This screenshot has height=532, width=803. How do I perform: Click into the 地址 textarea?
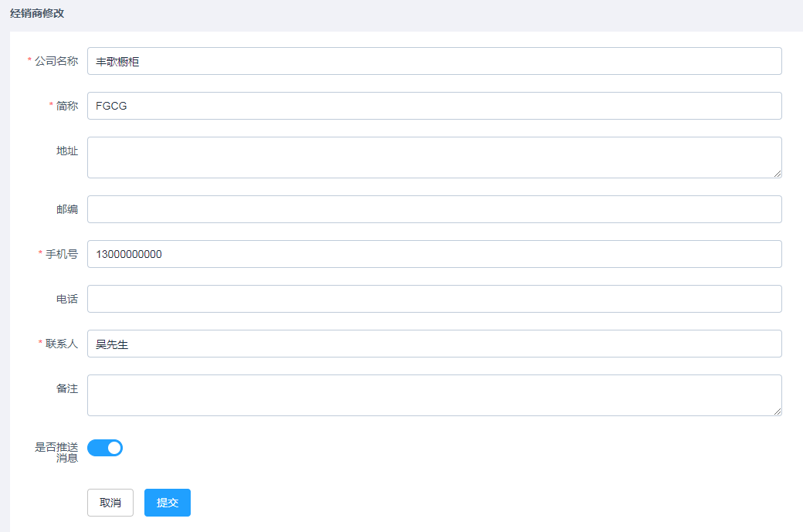434,158
